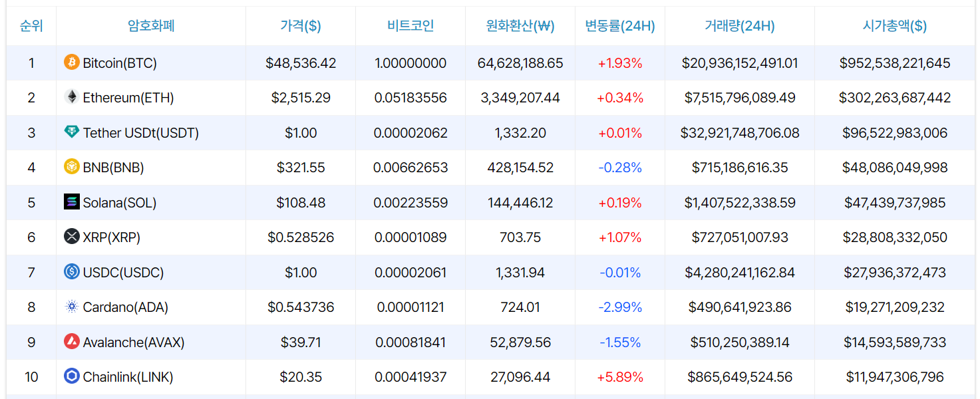This screenshot has height=399, width=980.
Task: Sort by the 시가총액($) column header
Action: pyautogui.click(x=895, y=26)
